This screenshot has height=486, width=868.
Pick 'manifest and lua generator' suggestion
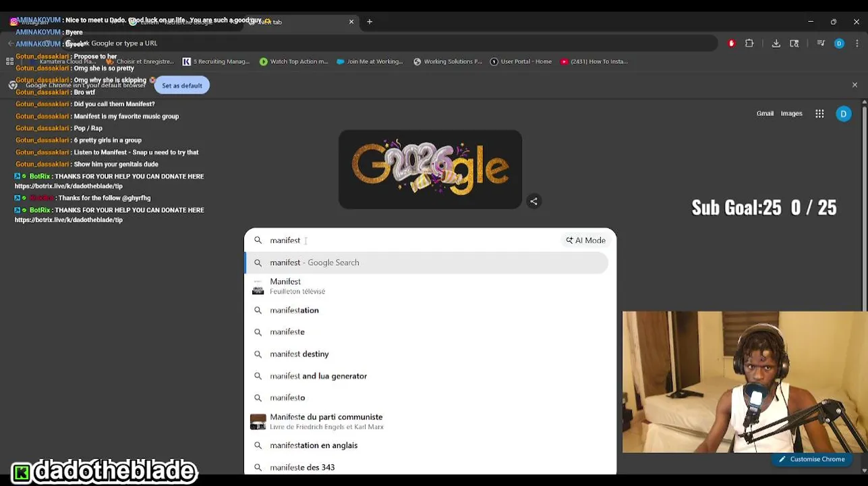pos(426,376)
